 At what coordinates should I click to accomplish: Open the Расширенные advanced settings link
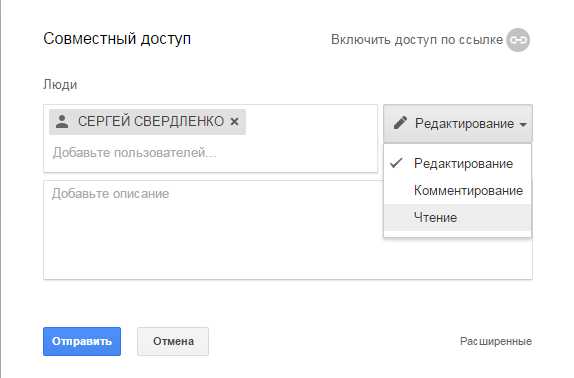coord(496,341)
